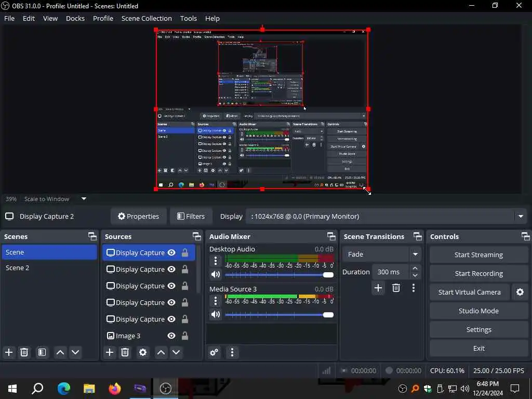Move source up with the Sources up arrow
The height and width of the screenshot is (399, 532).
[161, 352]
